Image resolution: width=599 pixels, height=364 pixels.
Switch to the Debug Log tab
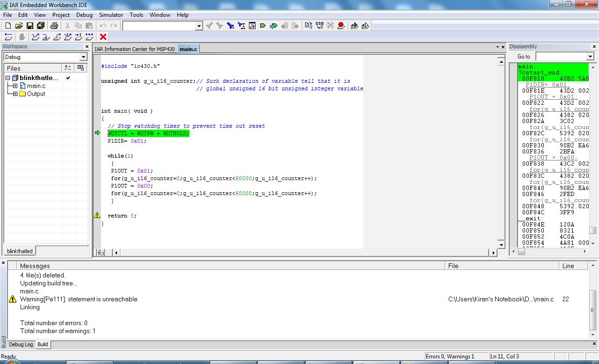(21, 344)
